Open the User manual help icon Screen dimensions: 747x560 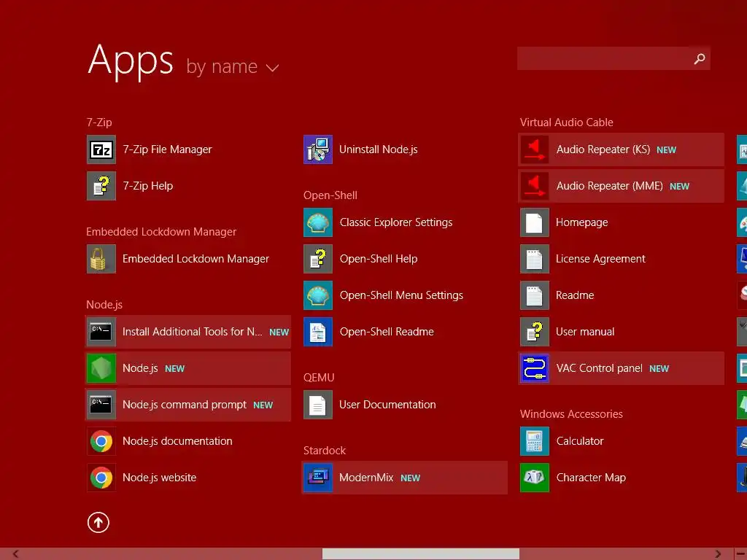coord(535,332)
